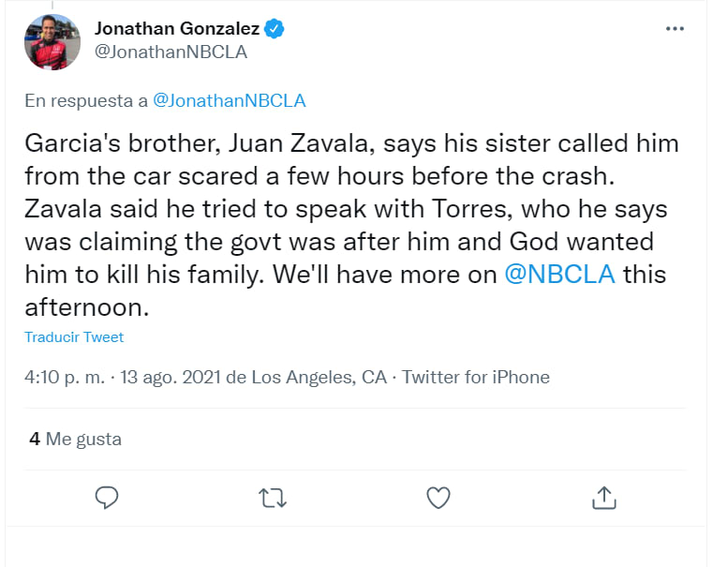Open the Twitter for iPhone source link

475,378
